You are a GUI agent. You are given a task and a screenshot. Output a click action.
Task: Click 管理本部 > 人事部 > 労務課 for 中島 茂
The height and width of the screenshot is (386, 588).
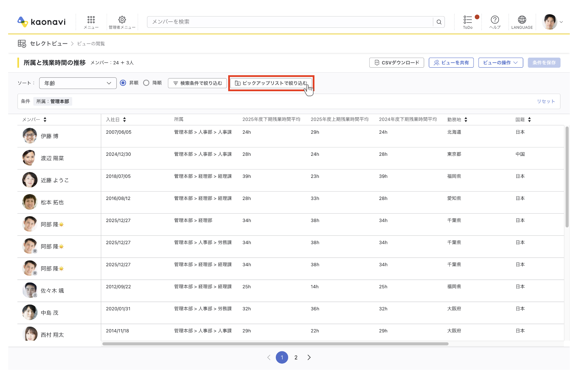click(x=203, y=309)
